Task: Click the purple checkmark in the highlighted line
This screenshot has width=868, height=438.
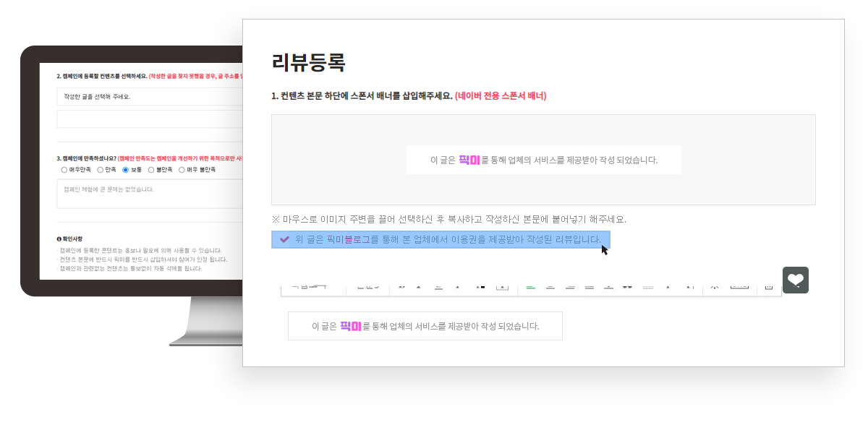Action: 284,239
